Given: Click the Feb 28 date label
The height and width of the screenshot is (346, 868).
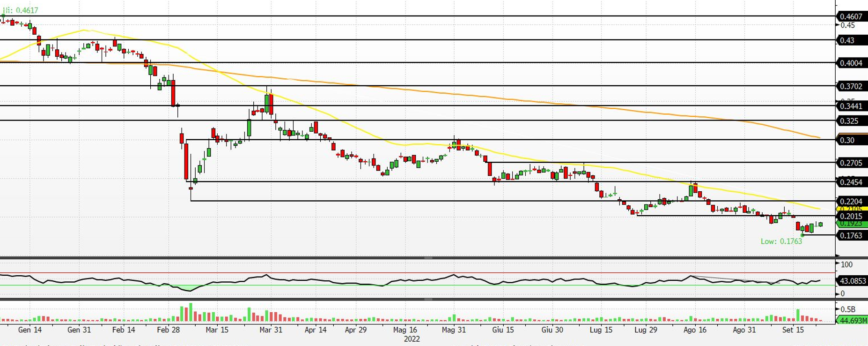Looking at the screenshot, I should (169, 330).
